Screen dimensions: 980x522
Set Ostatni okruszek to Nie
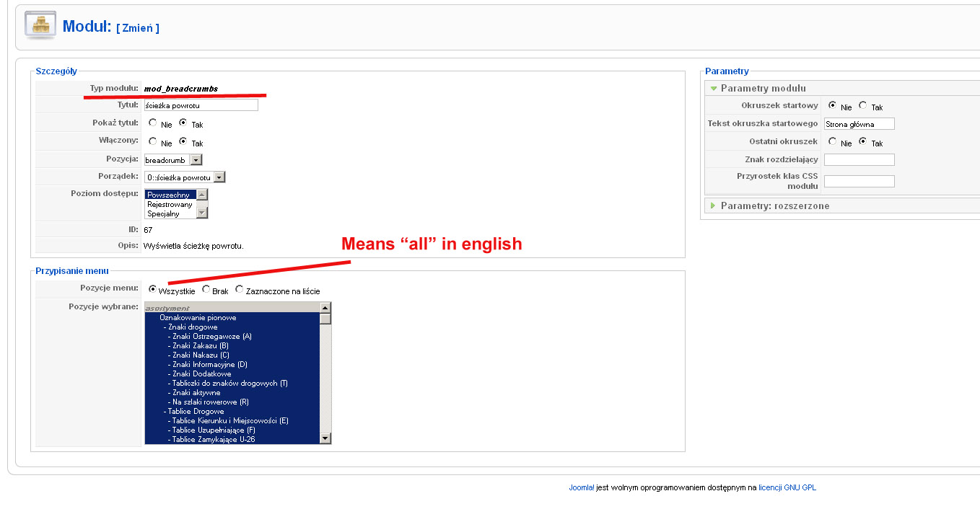click(x=833, y=141)
